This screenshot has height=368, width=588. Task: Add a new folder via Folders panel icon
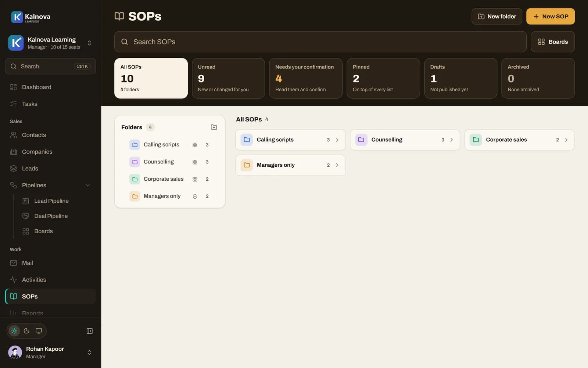point(214,127)
